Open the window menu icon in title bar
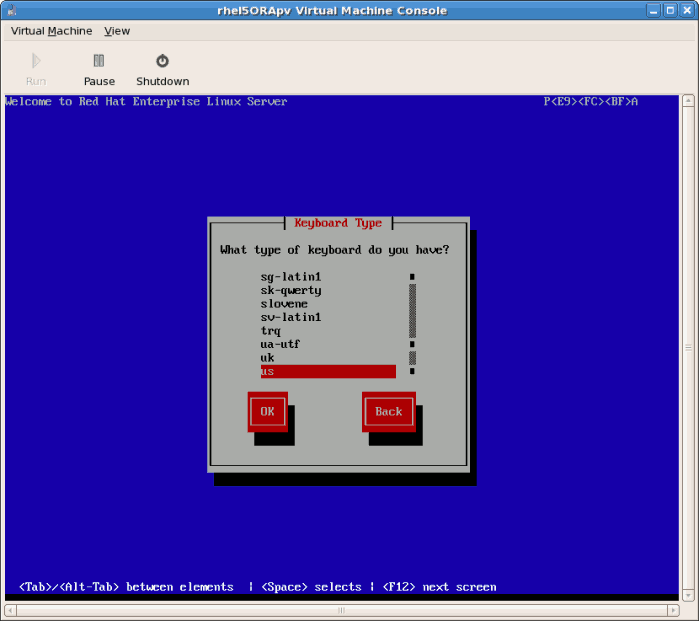Viewport: 699px width, 621px height. tap(11, 10)
